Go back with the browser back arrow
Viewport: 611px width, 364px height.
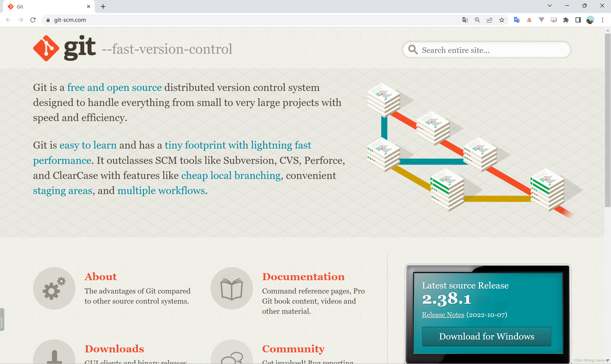[8, 20]
